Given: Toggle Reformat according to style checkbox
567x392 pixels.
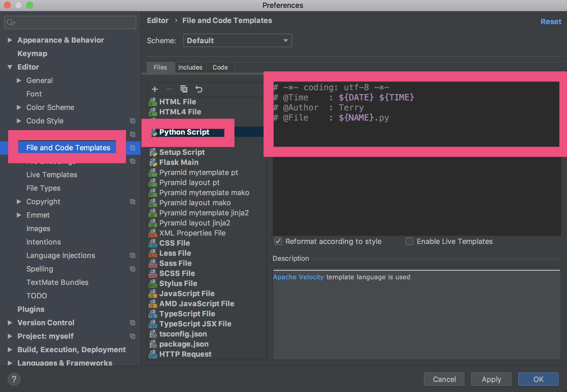Looking at the screenshot, I should [278, 241].
